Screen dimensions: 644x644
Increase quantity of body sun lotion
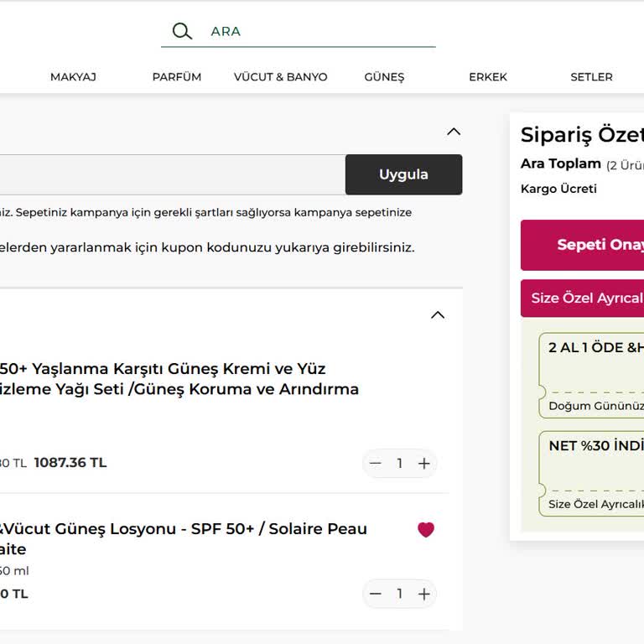pos(424,595)
